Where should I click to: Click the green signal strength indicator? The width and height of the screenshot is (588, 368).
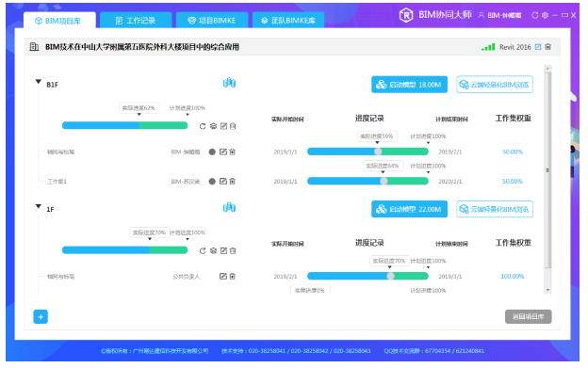click(488, 47)
